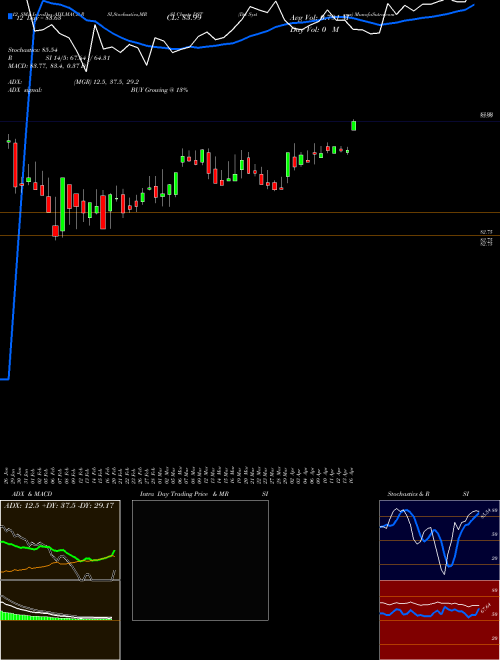
Task: Click the first date label on the date axis
Action: (x=8, y=475)
